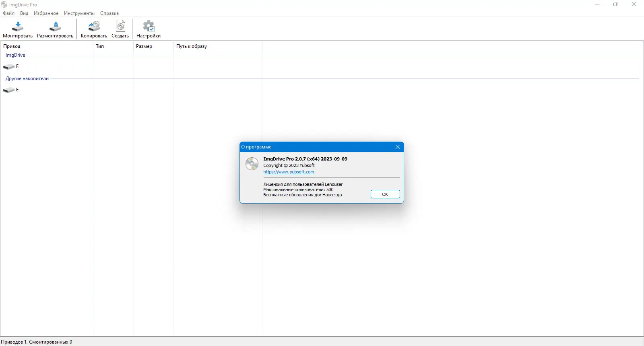This screenshot has width=644, height=346.
Task: Sort by the Привод column header
Action: click(47, 46)
